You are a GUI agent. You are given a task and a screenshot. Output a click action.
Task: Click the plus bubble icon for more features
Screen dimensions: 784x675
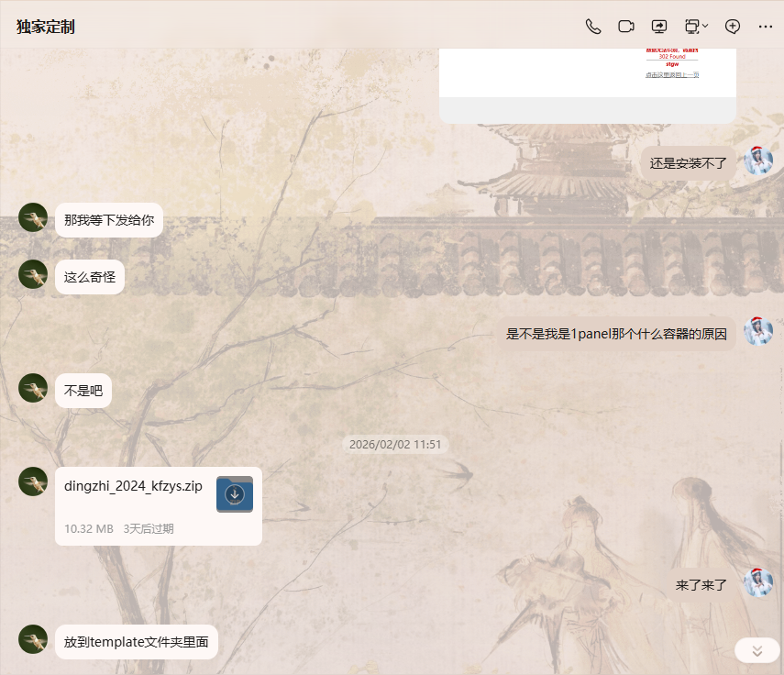(x=732, y=26)
